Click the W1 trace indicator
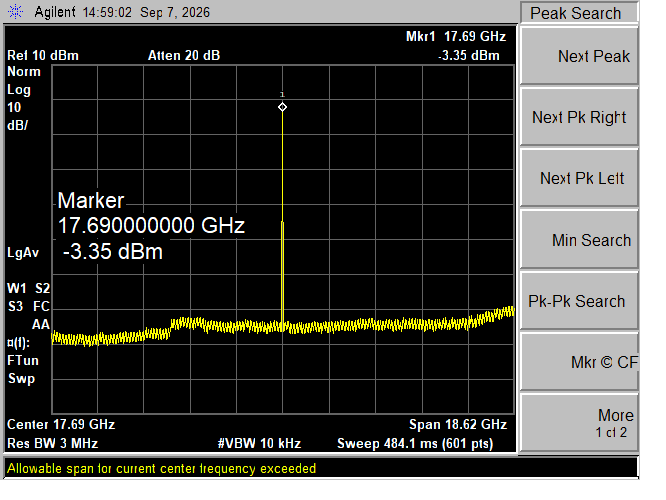Image resolution: width=666 pixels, height=500 pixels. click(x=17, y=288)
